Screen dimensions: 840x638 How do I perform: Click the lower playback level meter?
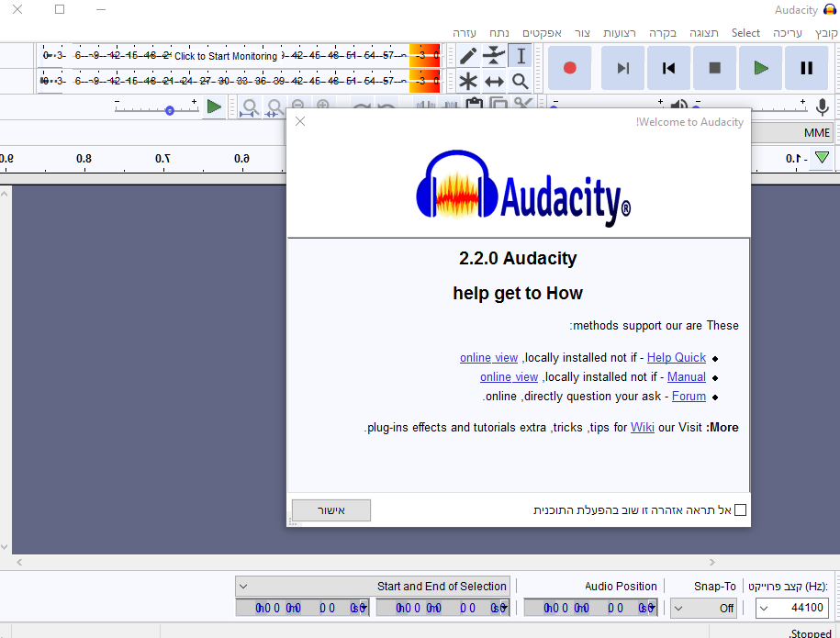[x=240, y=81]
